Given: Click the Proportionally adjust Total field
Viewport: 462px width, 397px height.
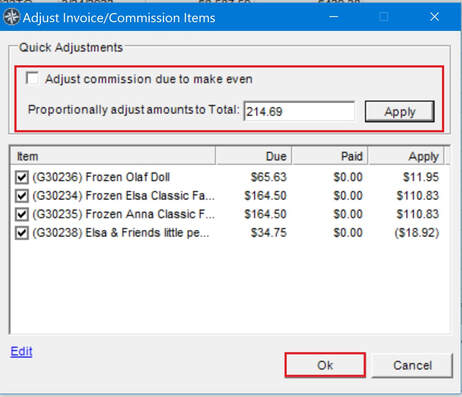Looking at the screenshot, I should pyautogui.click(x=299, y=111).
